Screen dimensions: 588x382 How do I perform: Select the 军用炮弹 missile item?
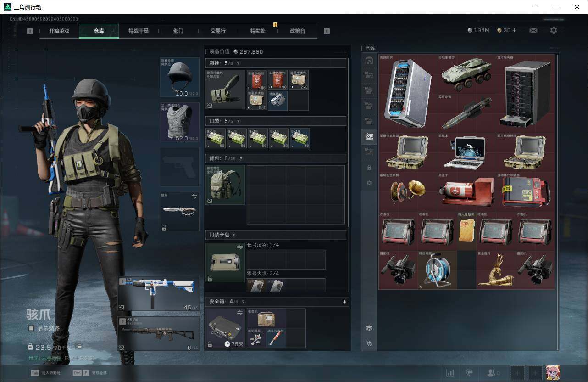point(466,113)
